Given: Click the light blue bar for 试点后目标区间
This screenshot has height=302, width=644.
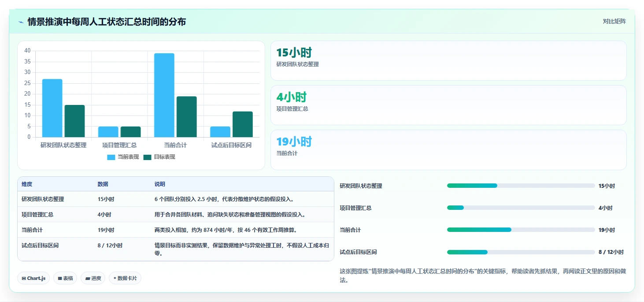Looking at the screenshot, I should (220, 132).
